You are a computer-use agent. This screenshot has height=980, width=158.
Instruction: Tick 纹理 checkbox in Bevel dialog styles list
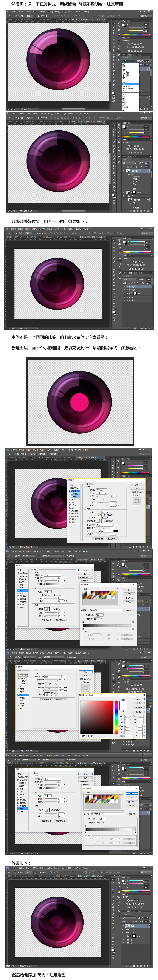72,496
